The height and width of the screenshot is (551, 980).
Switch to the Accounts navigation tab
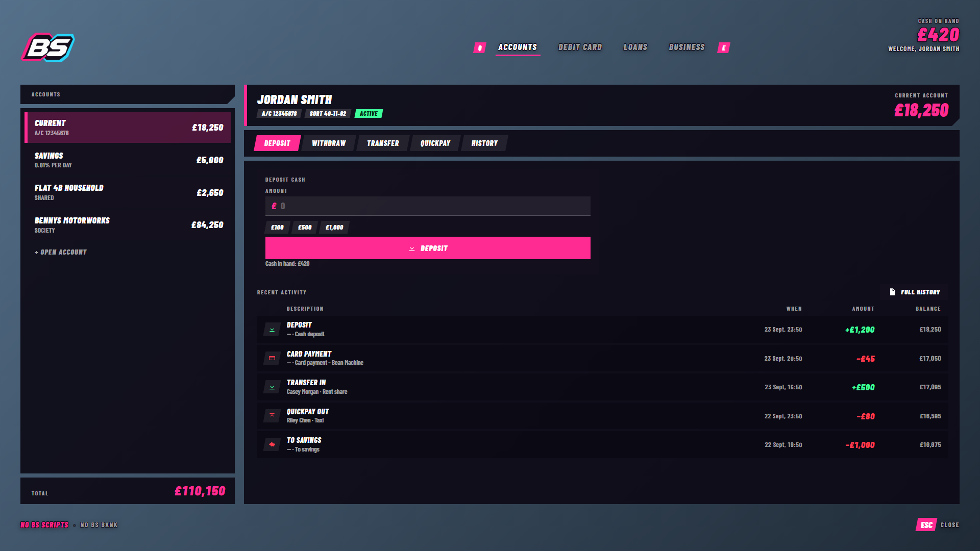pos(518,47)
